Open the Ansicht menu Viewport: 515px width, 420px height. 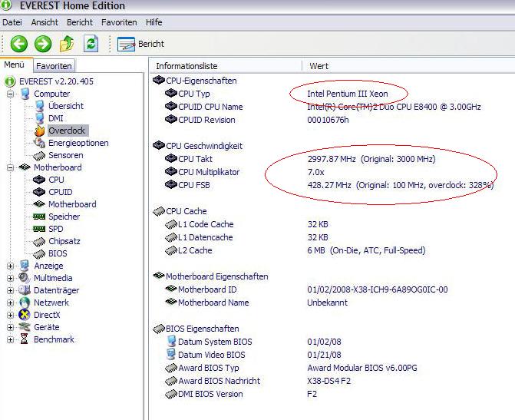point(45,22)
